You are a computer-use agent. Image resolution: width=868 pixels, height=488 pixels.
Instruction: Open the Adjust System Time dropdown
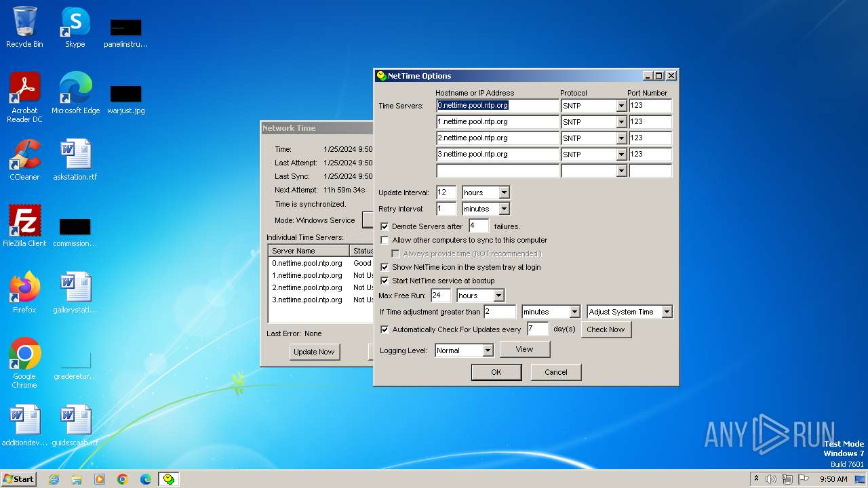coord(667,312)
